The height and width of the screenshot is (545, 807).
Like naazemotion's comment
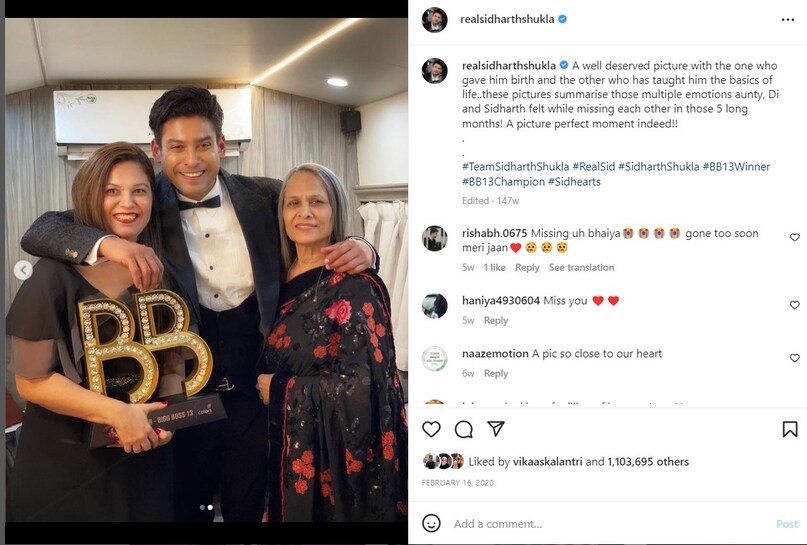pos(795,358)
